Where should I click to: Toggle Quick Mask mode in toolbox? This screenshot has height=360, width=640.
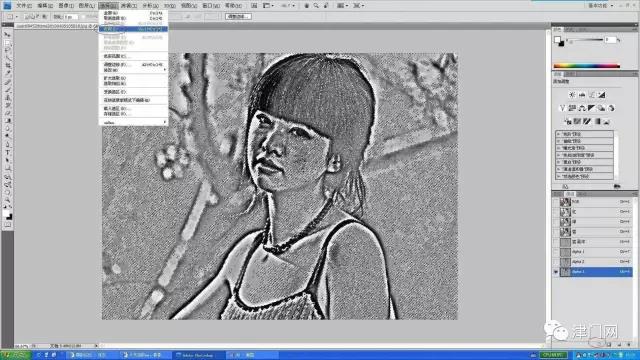(x=7, y=225)
